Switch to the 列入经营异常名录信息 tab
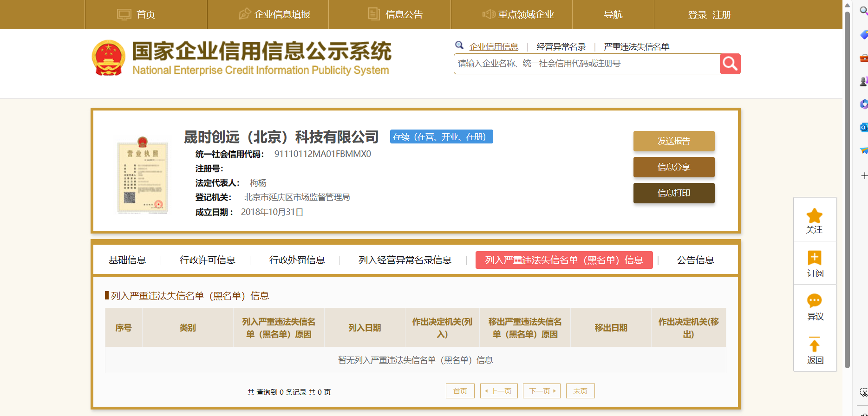868x416 pixels. click(x=405, y=260)
